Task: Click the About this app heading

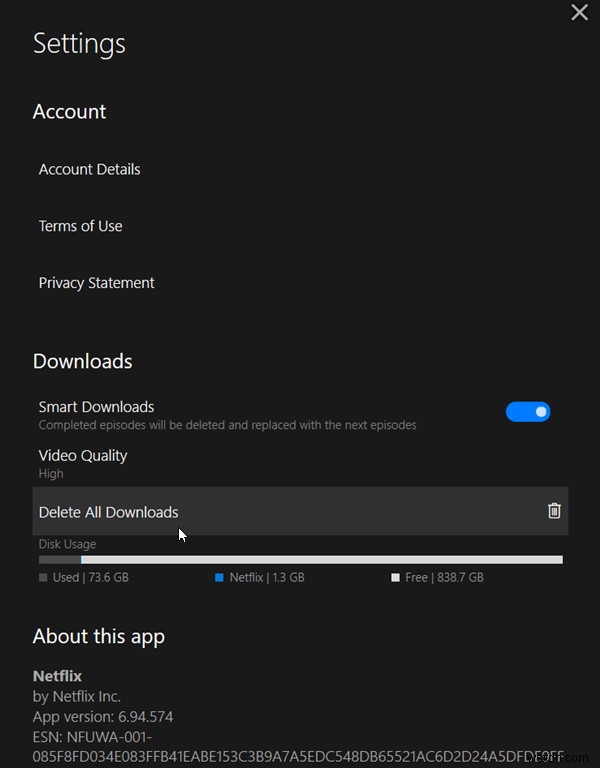Action: point(99,637)
